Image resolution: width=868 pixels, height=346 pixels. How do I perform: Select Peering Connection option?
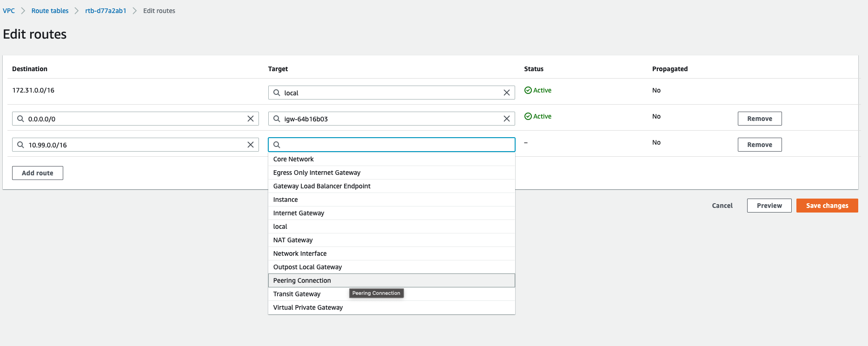[391, 280]
